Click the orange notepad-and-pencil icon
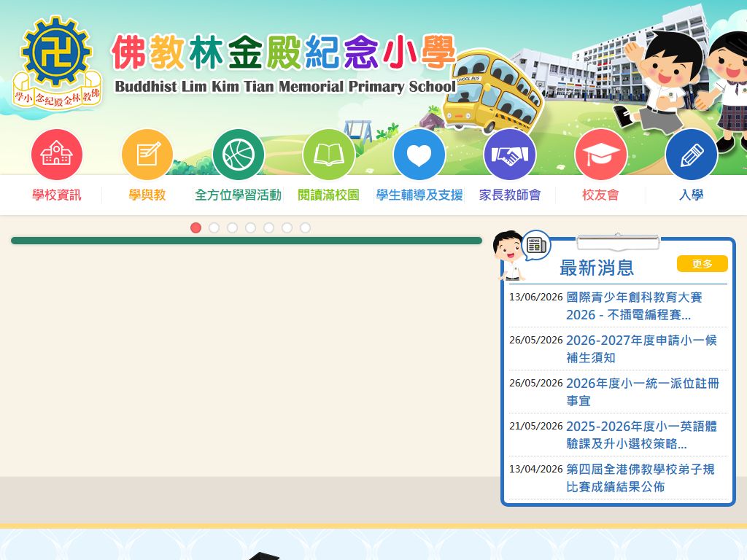 click(x=147, y=155)
